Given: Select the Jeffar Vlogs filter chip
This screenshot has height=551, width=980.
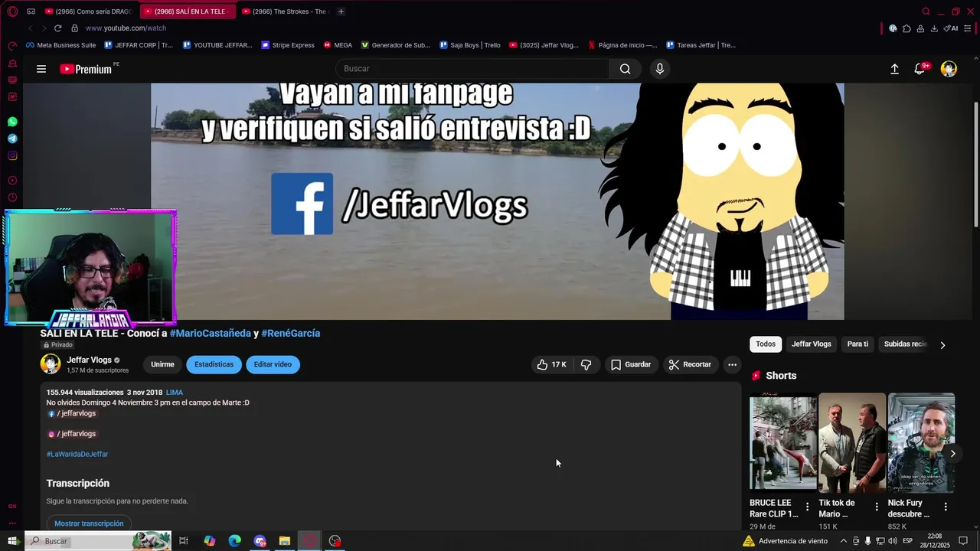Looking at the screenshot, I should tap(811, 344).
